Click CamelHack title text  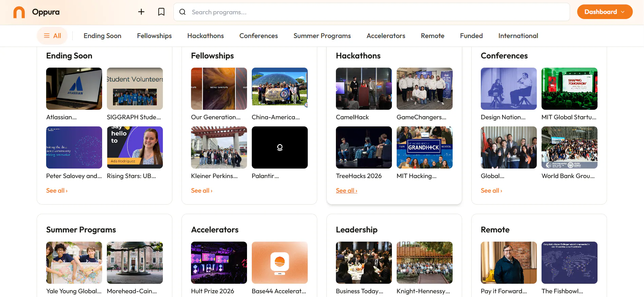[x=352, y=117]
